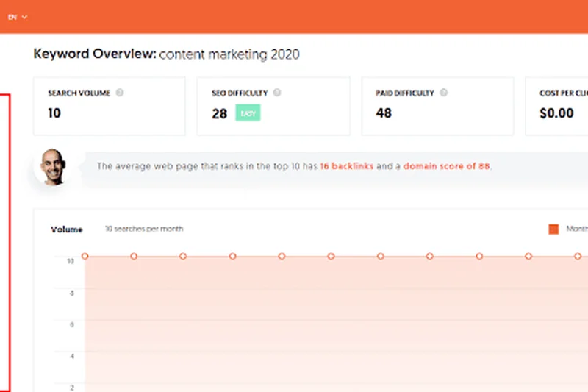Click the 'Keyword Overview' page title
Image resolution: width=588 pixels, height=392 pixels.
(x=95, y=54)
